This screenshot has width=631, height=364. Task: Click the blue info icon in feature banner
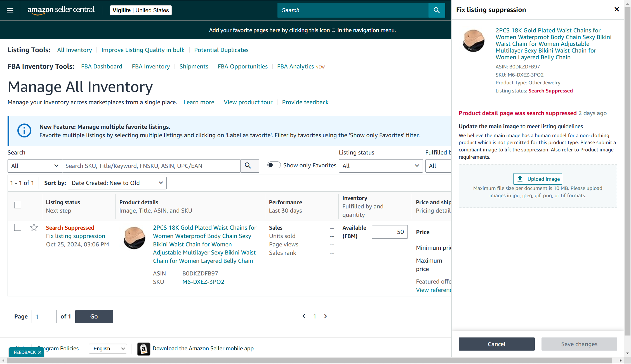coord(24,131)
